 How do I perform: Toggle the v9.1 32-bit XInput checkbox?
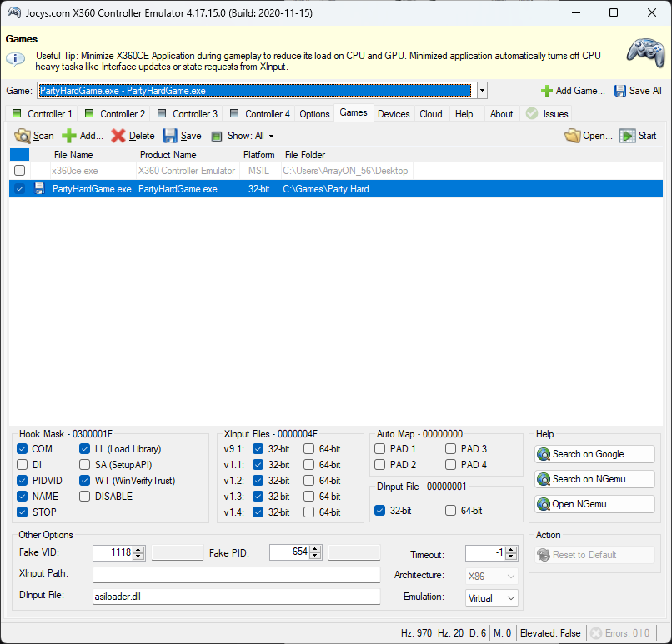pos(258,449)
